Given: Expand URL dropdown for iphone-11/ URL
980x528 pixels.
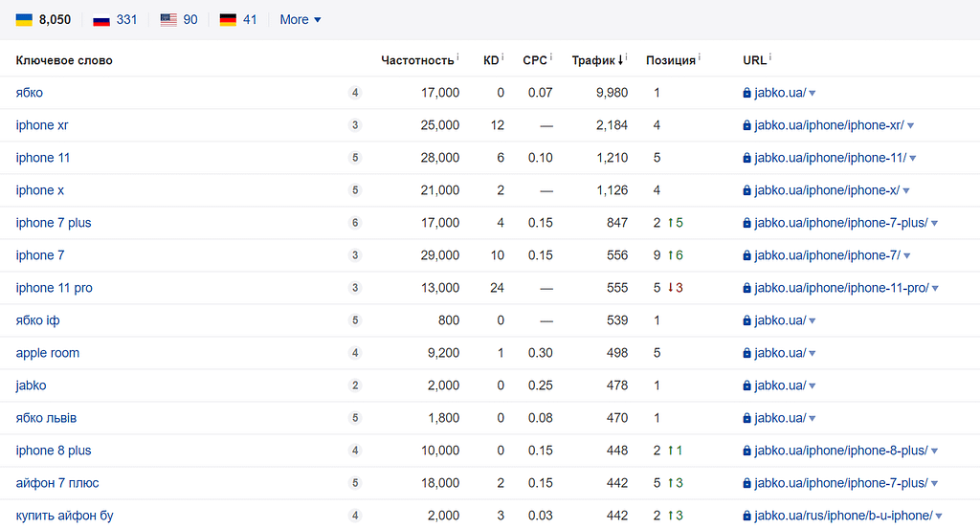Looking at the screenshot, I should (912, 158).
